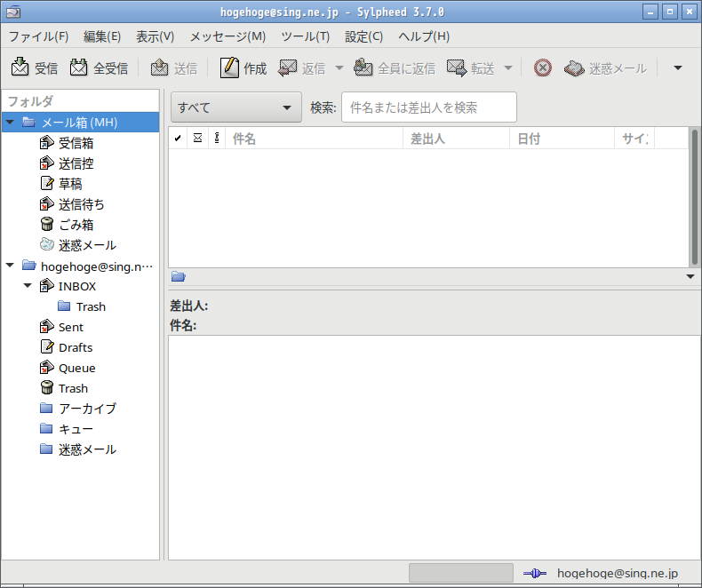This screenshot has width=702, height=588.
Task: Sort by the 差出人 column header
Action: coord(456,138)
